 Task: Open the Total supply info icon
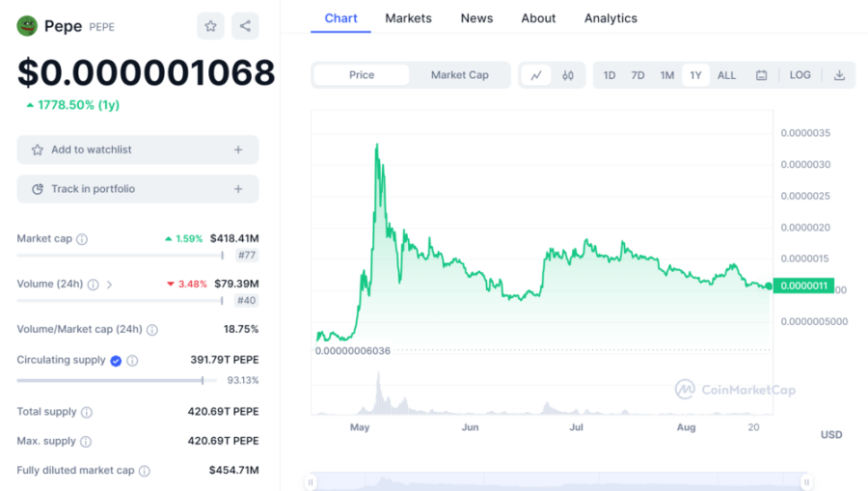(87, 413)
